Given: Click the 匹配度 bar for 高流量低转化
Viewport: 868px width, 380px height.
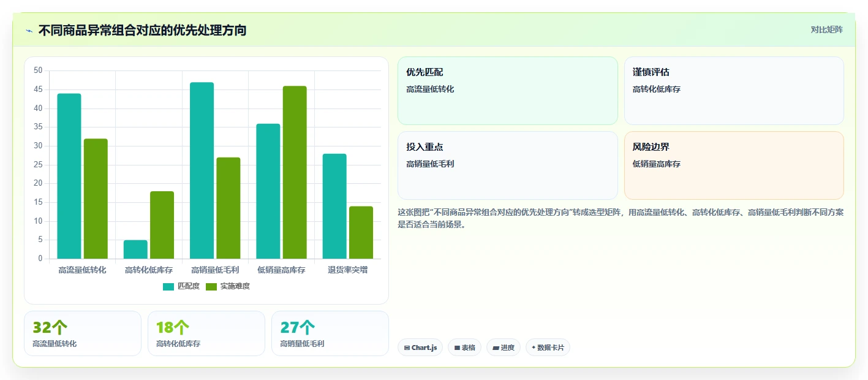Looking at the screenshot, I should pos(69,176).
